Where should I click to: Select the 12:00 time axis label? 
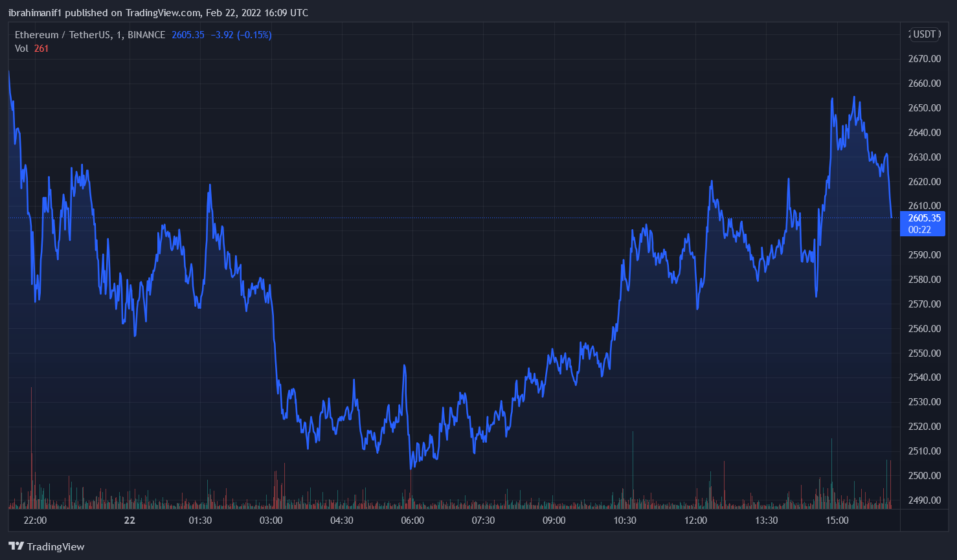point(695,521)
